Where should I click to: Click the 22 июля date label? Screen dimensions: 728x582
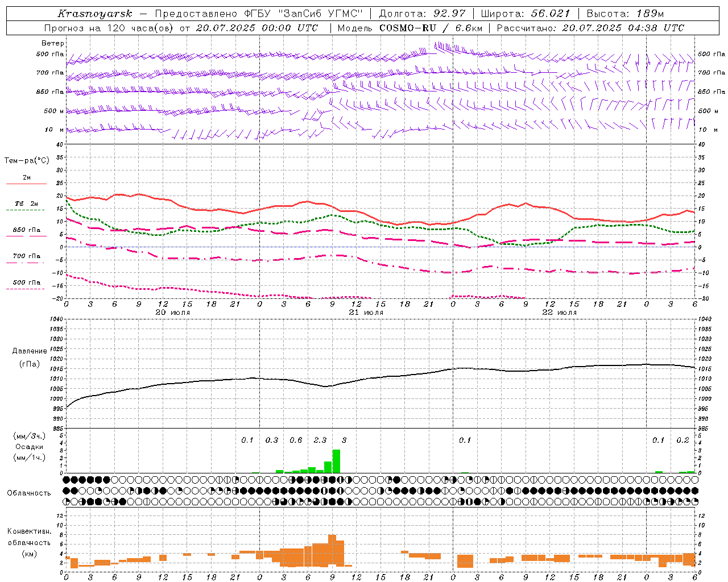(560, 313)
